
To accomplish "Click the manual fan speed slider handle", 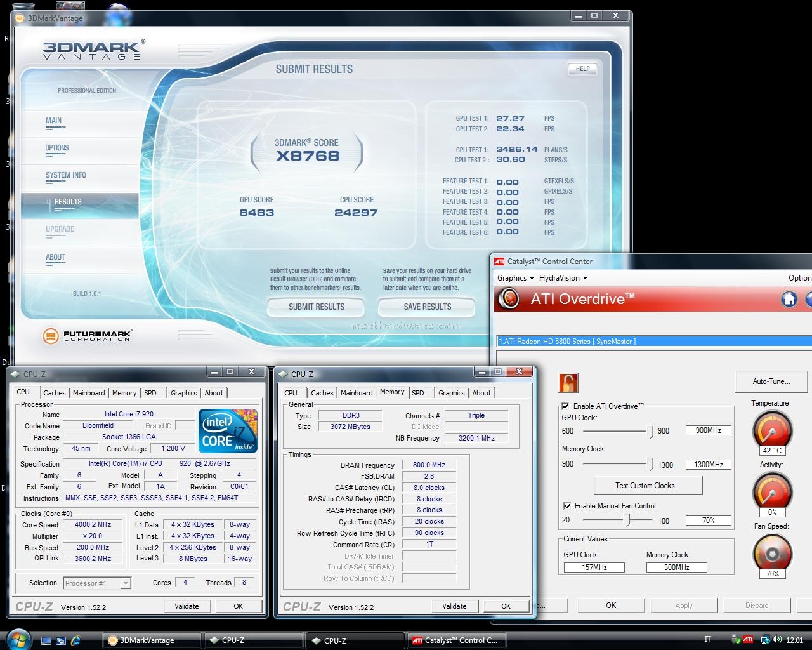I will tap(629, 521).
